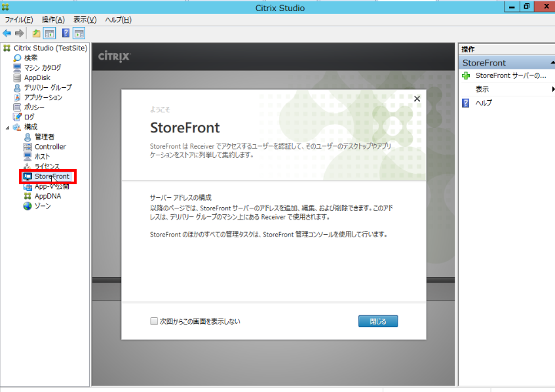Open the ファイル(F) menu
Viewport: 555px width, 392px height.
tap(19, 20)
